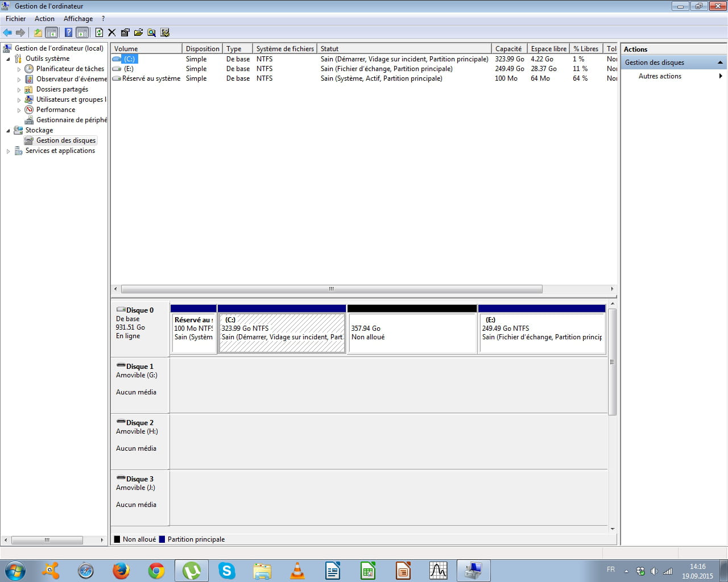Click the tree pane horizontal scrollbar

coord(47,540)
